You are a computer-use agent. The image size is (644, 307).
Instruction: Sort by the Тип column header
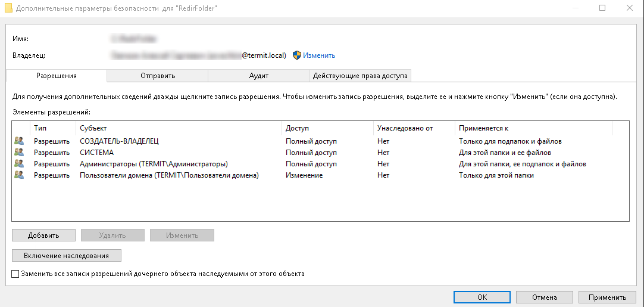pos(53,128)
